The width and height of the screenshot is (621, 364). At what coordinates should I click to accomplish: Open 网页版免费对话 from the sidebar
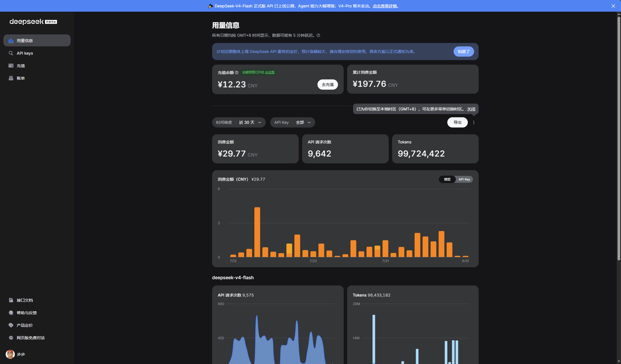point(37,338)
